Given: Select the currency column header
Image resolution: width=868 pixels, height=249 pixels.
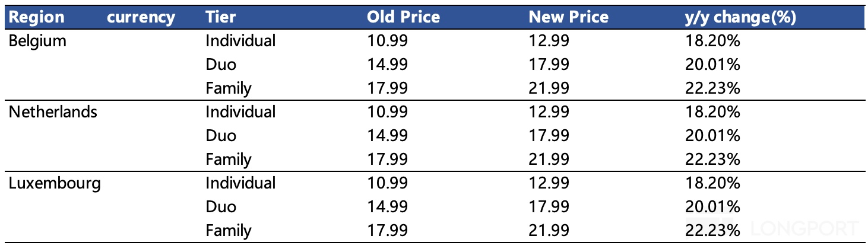Looking at the screenshot, I should 141,17.
